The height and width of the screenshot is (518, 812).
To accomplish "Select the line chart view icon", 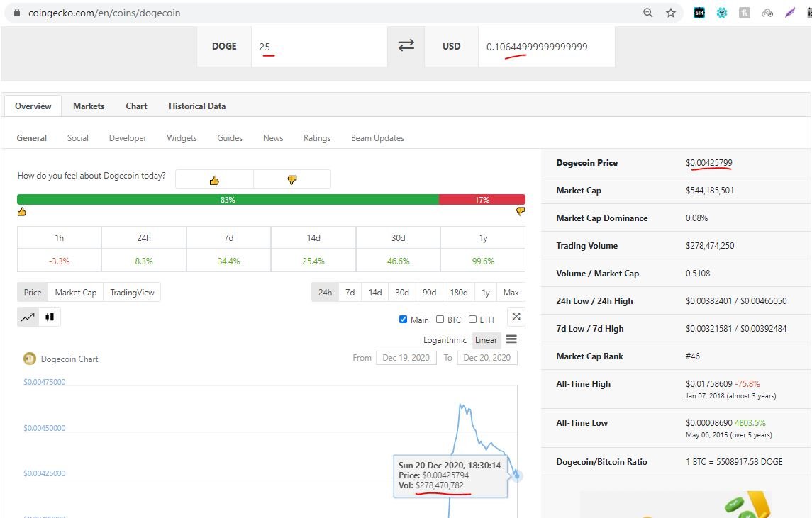I will click(28, 317).
